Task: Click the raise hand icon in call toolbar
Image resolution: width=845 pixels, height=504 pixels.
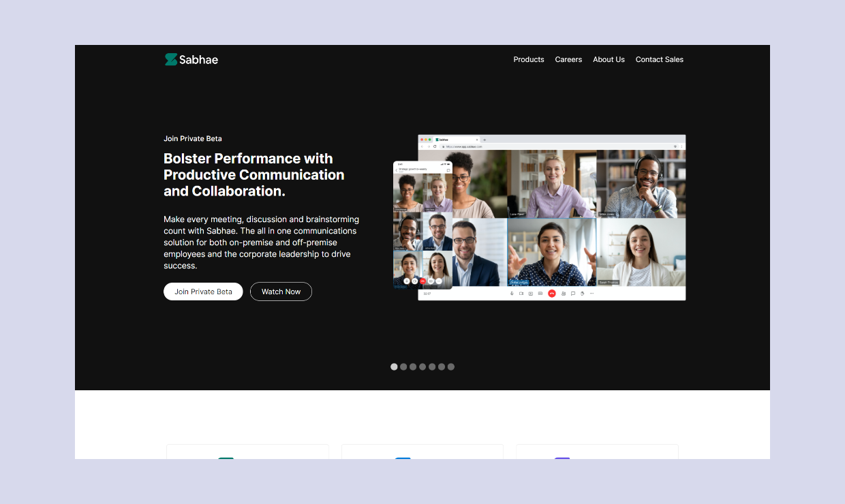Action: click(x=583, y=294)
